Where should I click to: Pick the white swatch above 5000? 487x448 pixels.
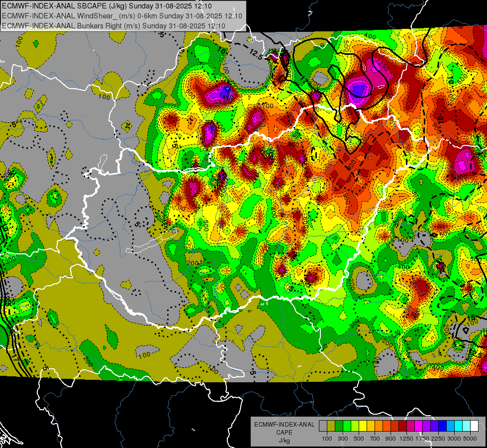point(474,426)
